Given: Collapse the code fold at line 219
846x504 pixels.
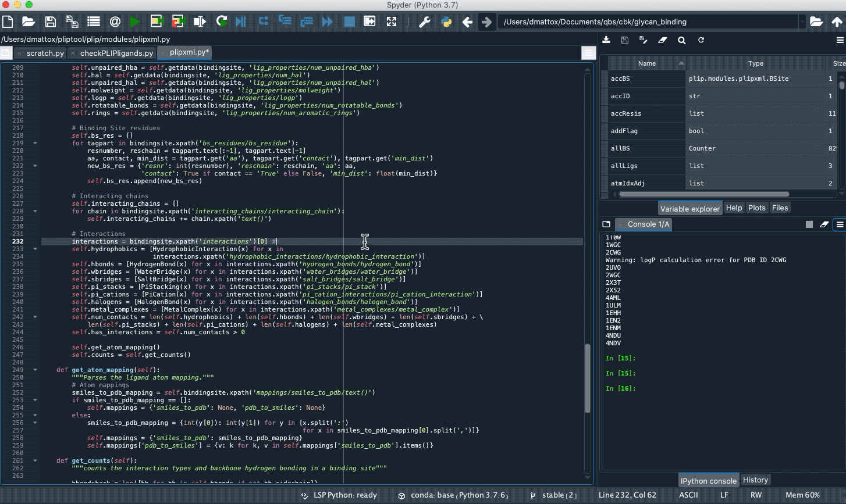Looking at the screenshot, I should [x=35, y=143].
